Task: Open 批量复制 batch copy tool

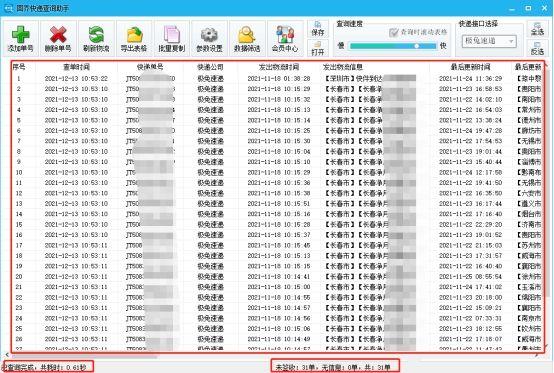Action: [x=172, y=38]
